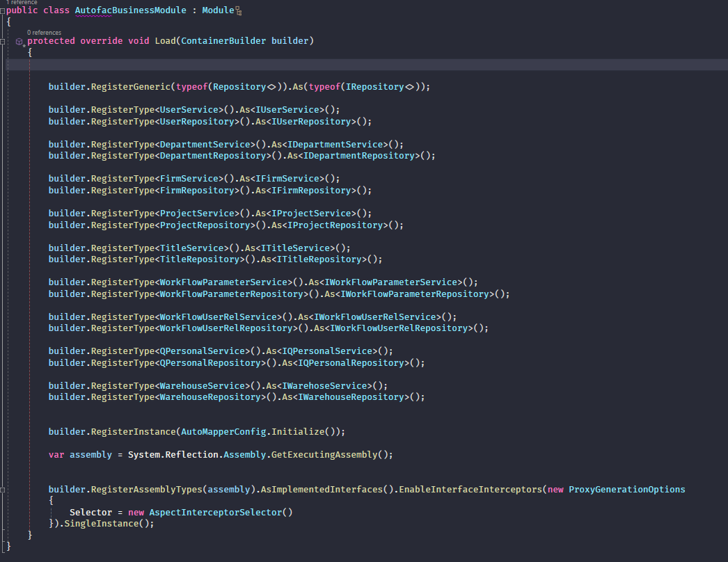Click 'IDepartmentService' interface name
The width and height of the screenshot is (728, 562).
click(335, 145)
